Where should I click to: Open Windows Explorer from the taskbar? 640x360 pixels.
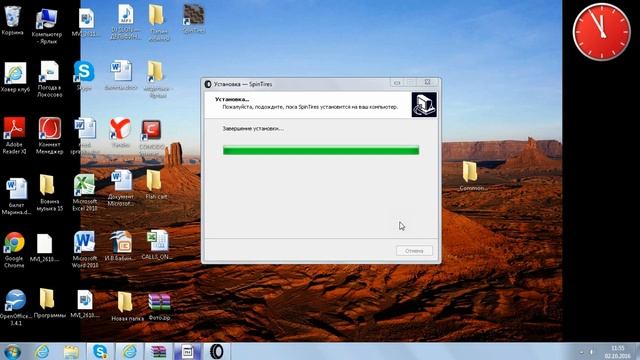71,351
